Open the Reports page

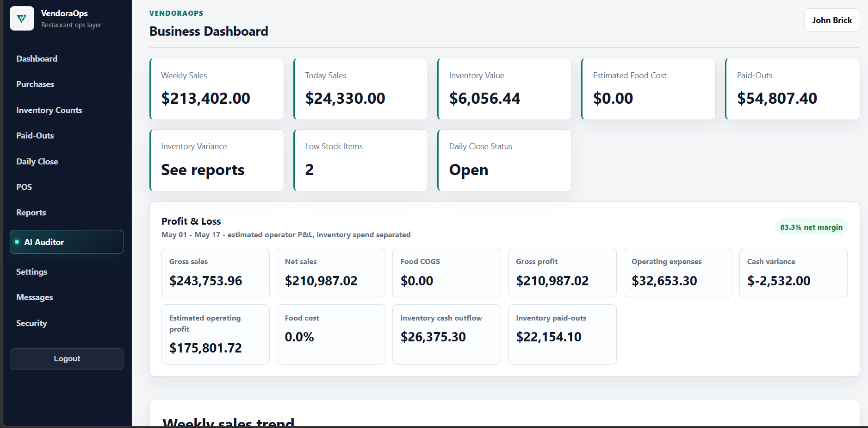[31, 213]
